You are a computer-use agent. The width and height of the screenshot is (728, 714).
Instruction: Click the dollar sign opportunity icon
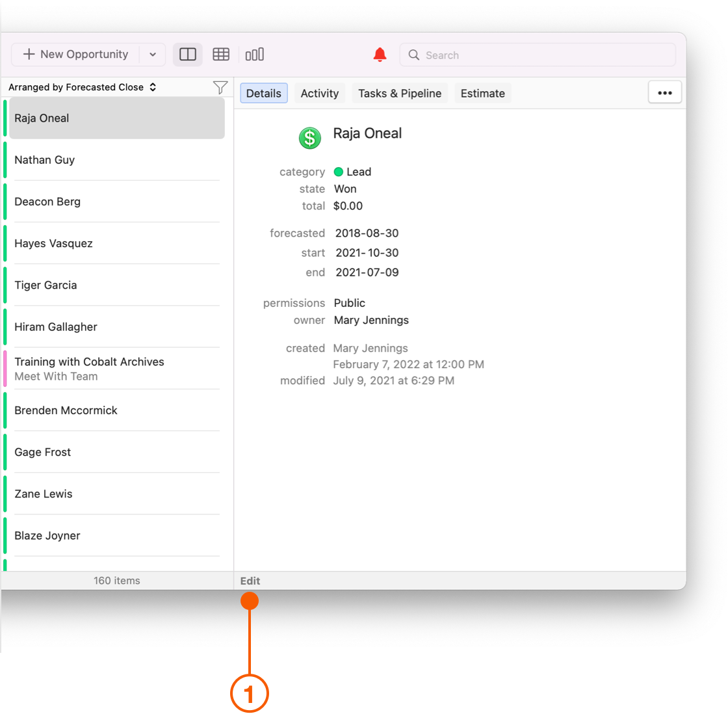click(310, 138)
